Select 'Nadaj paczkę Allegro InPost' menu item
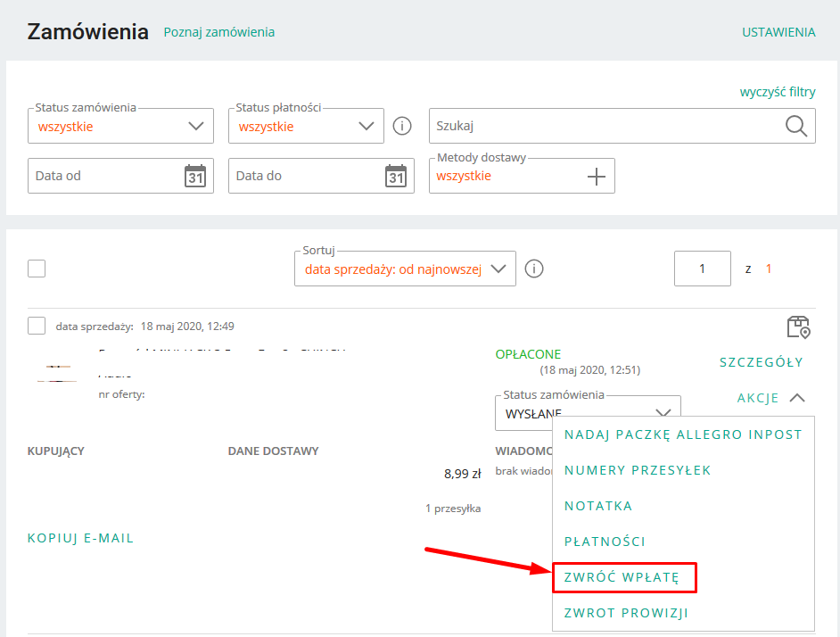The width and height of the screenshot is (840, 637). click(x=683, y=434)
